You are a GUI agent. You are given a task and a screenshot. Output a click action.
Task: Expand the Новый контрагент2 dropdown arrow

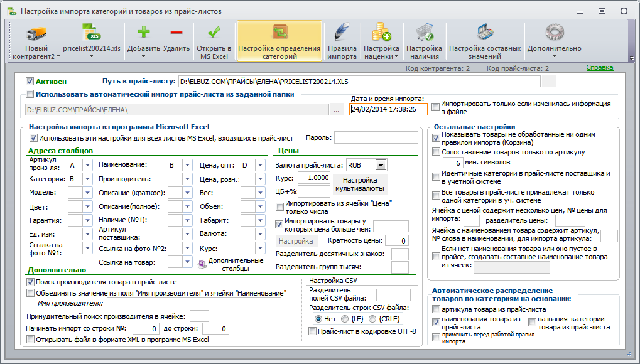pyautogui.click(x=58, y=56)
